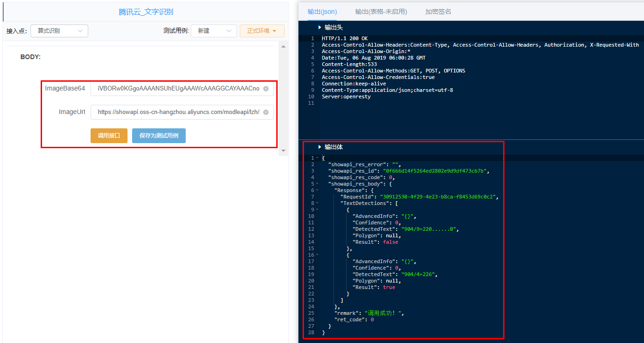Viewport: 644px width, 343px height.
Task: Click DetectedText "904/4=226"
Action: (419, 274)
